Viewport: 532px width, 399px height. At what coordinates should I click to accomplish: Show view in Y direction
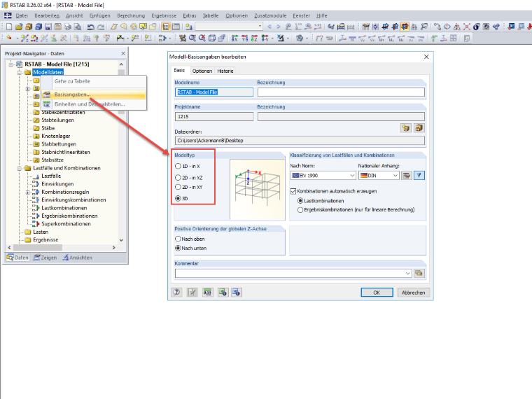[244, 38]
